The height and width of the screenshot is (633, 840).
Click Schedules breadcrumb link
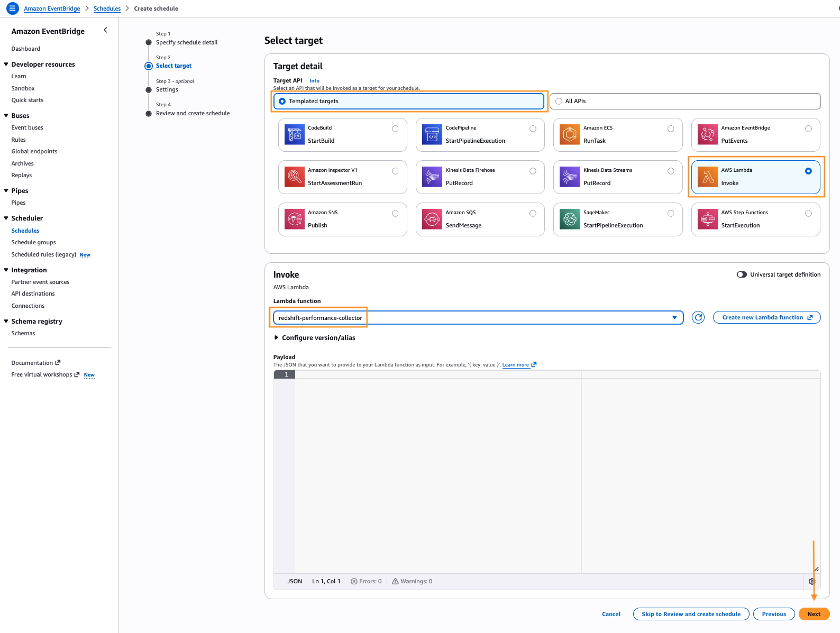click(107, 8)
